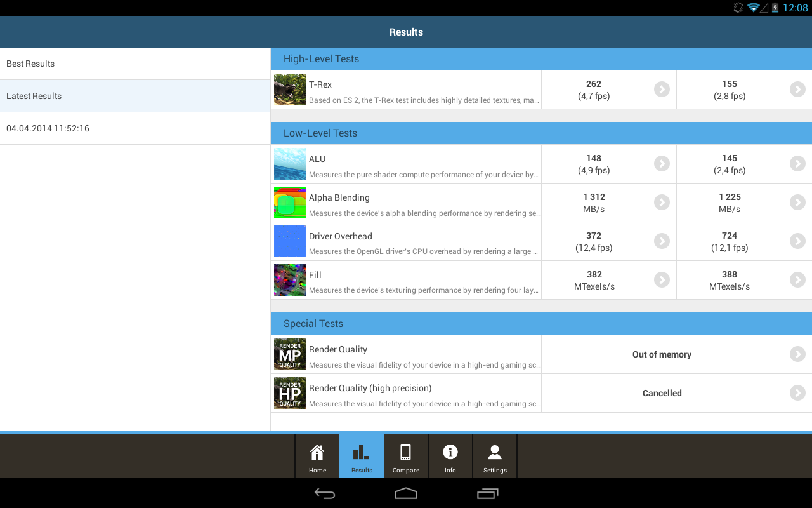The height and width of the screenshot is (508, 812).
Task: Click the T-Rex 262 (4,7 fps) value
Action: tap(594, 90)
